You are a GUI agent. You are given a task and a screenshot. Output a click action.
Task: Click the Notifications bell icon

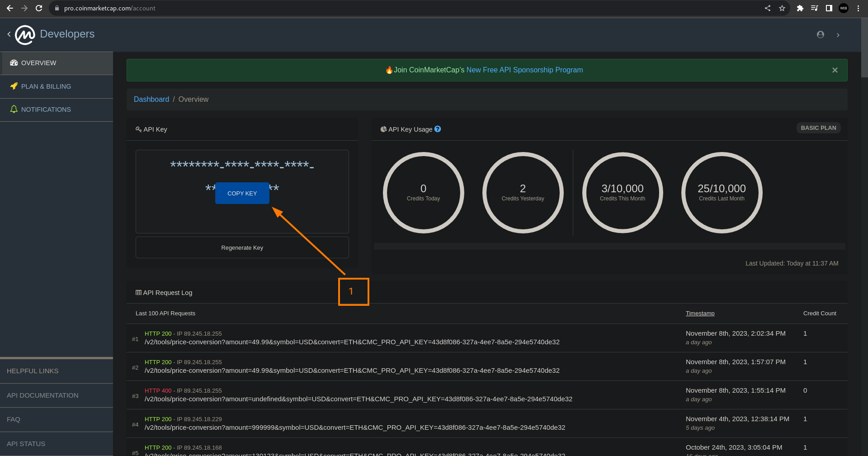(14, 109)
